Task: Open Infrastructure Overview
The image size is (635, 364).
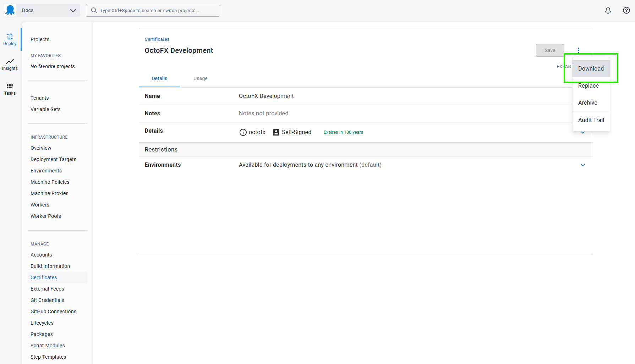Action: click(x=41, y=148)
